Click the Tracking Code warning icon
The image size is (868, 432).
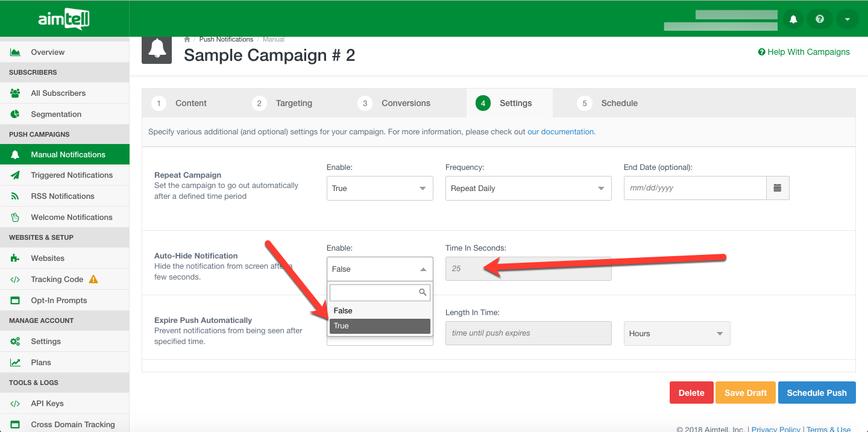[93, 279]
